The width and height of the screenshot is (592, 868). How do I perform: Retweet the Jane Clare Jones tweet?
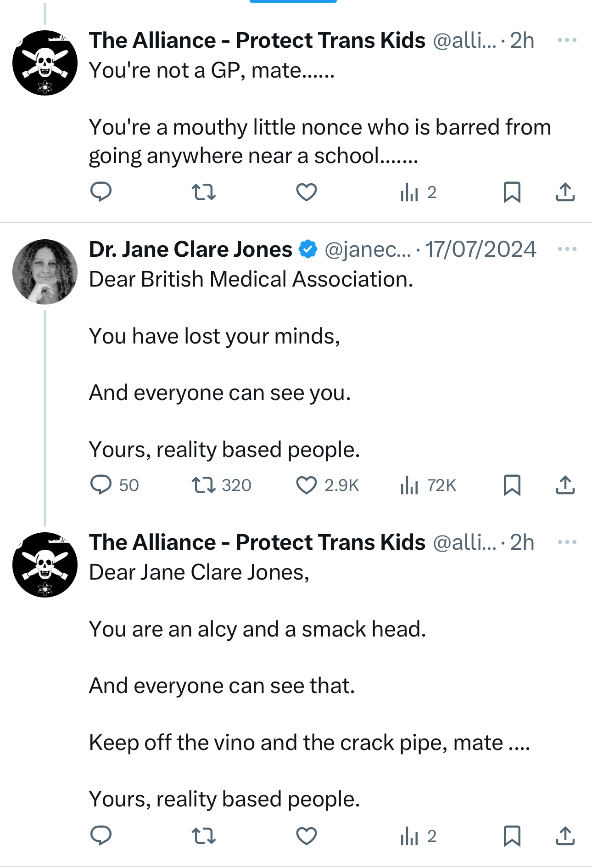click(x=203, y=485)
